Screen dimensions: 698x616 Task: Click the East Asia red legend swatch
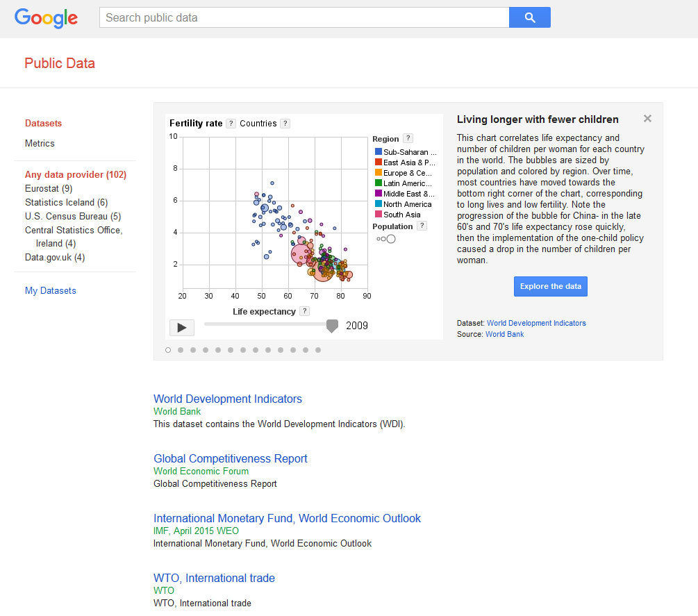tap(379, 162)
